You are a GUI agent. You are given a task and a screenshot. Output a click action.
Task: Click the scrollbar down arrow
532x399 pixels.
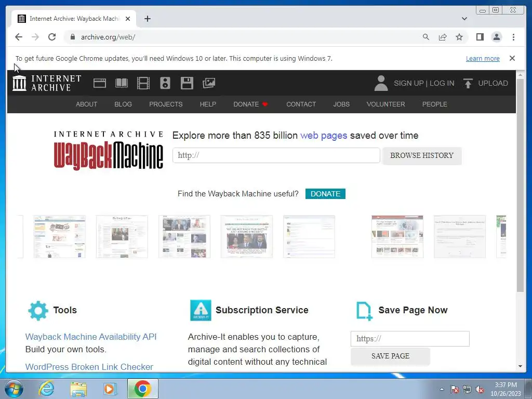click(520, 366)
